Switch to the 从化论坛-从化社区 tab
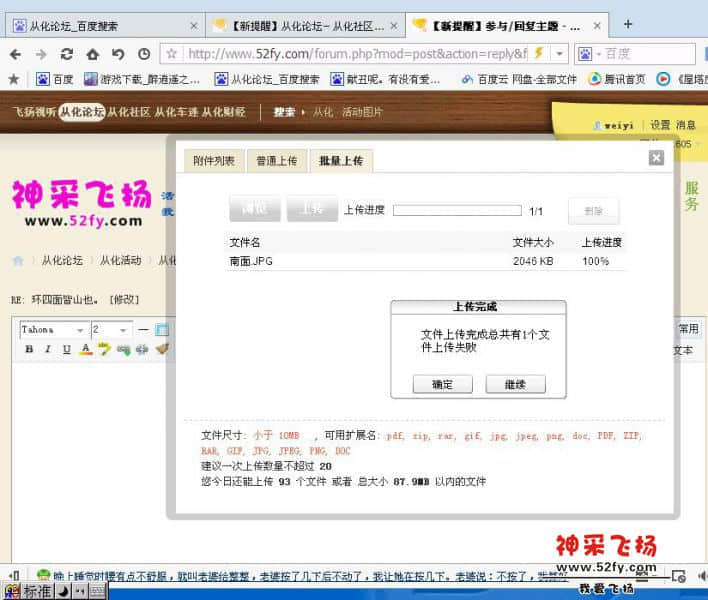 [x=305, y=26]
